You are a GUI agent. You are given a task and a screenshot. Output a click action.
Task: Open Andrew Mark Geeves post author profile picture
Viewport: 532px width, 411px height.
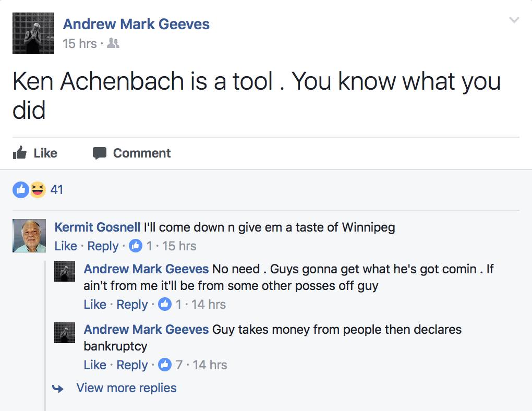click(x=33, y=33)
